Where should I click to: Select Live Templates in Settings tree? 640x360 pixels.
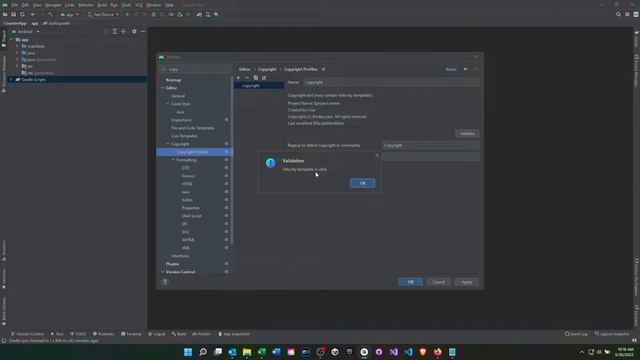click(184, 136)
